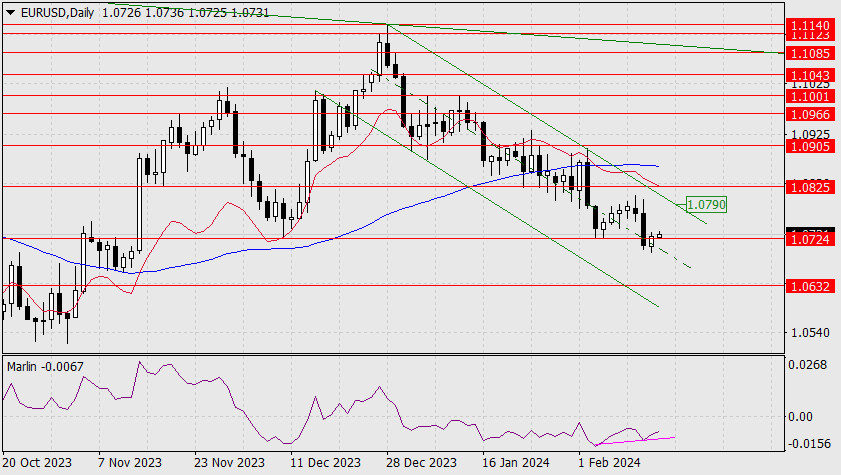Select the 1.0825 red price label
This screenshot has height=475, width=841.
pyautogui.click(x=810, y=187)
